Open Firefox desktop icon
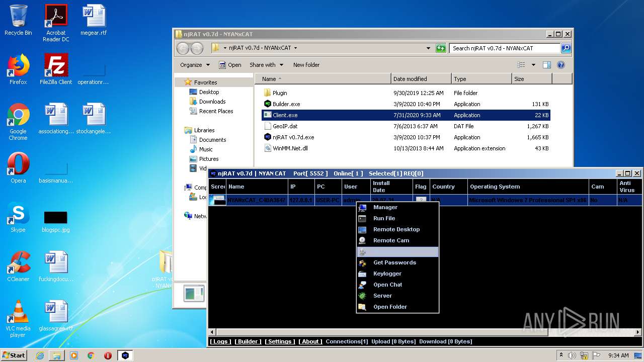Screen dimensions: 644x362 18,69
